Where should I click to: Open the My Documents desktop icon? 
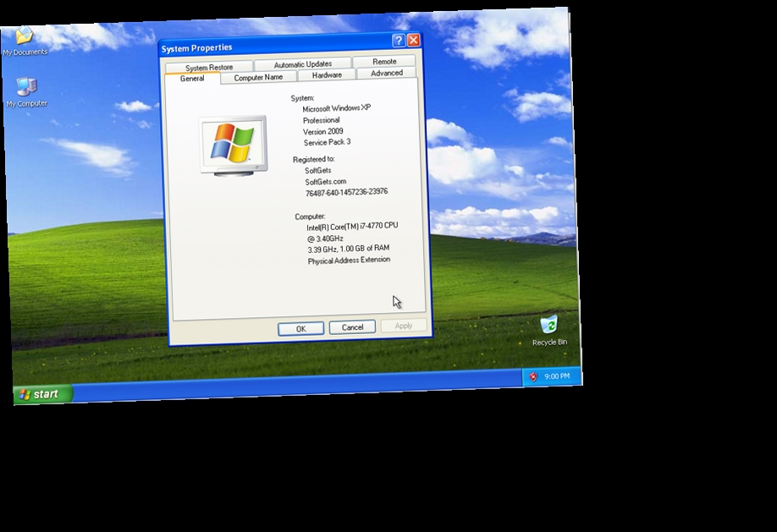point(25,41)
